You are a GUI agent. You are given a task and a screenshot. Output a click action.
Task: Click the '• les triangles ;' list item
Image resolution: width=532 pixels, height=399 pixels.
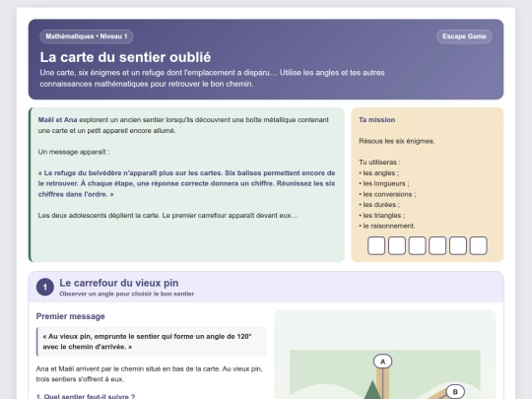381,216
